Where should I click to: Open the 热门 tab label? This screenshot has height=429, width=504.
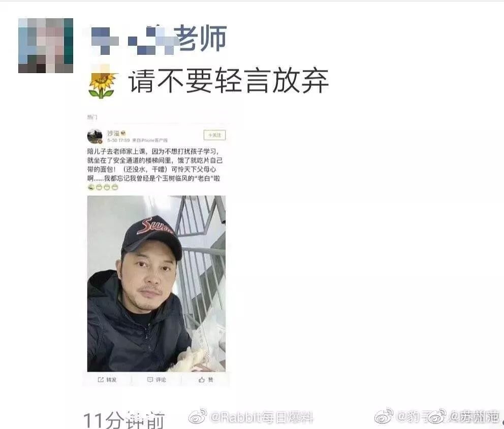point(92,117)
